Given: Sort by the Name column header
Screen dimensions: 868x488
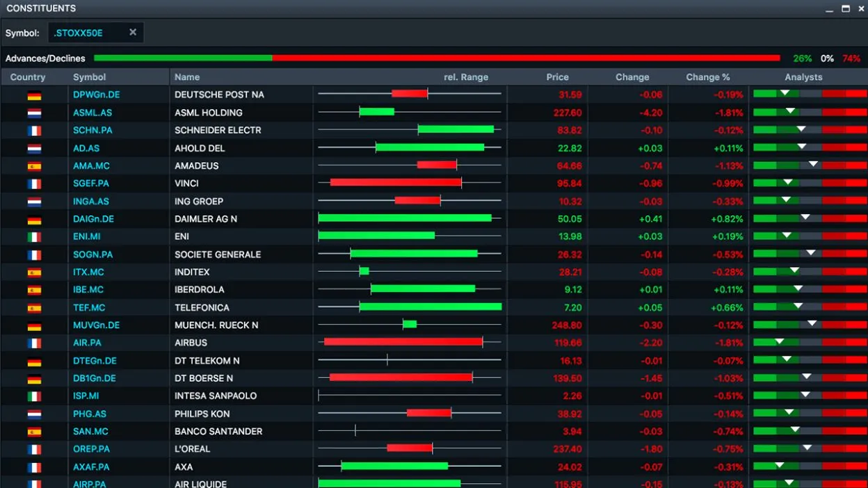Looking at the screenshot, I should point(187,77).
